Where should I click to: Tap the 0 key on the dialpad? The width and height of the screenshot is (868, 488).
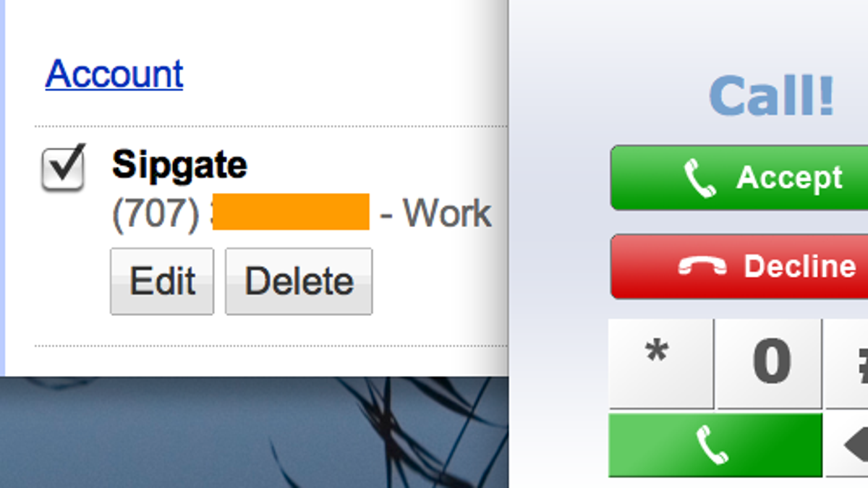point(770,364)
